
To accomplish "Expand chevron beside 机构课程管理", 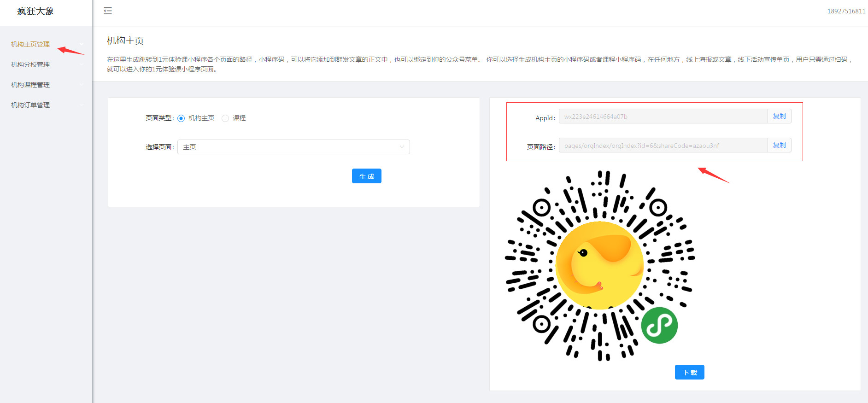I will click(x=82, y=85).
